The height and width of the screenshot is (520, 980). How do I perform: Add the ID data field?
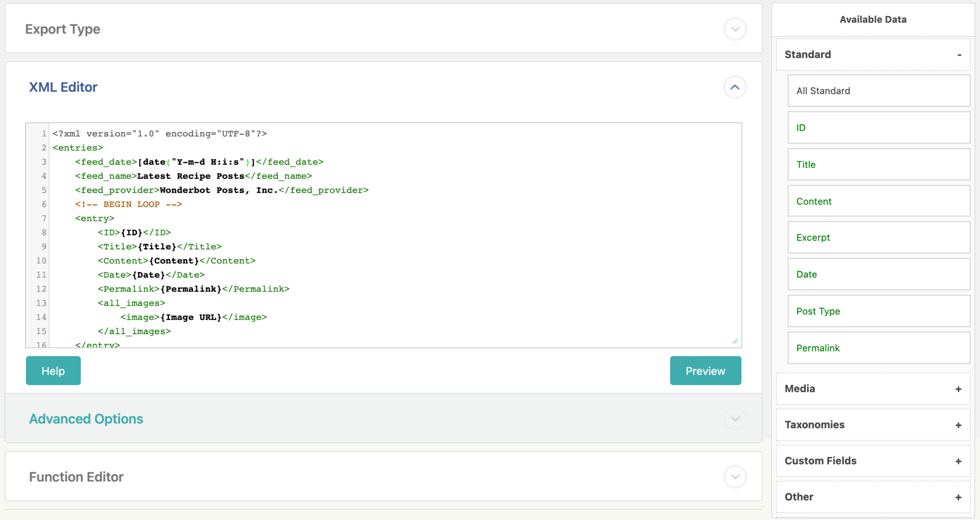879,127
